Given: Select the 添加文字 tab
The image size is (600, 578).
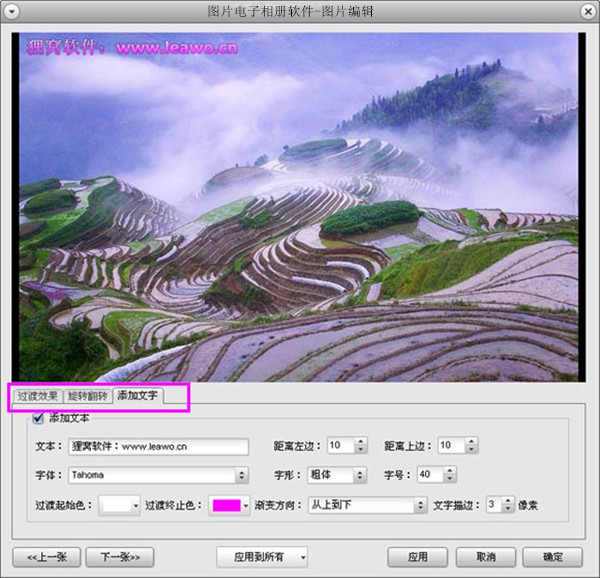Looking at the screenshot, I should [137, 395].
